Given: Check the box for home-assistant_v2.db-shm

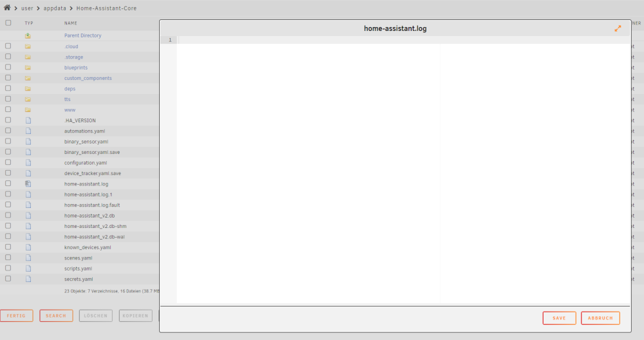Looking at the screenshot, I should pyautogui.click(x=8, y=226).
